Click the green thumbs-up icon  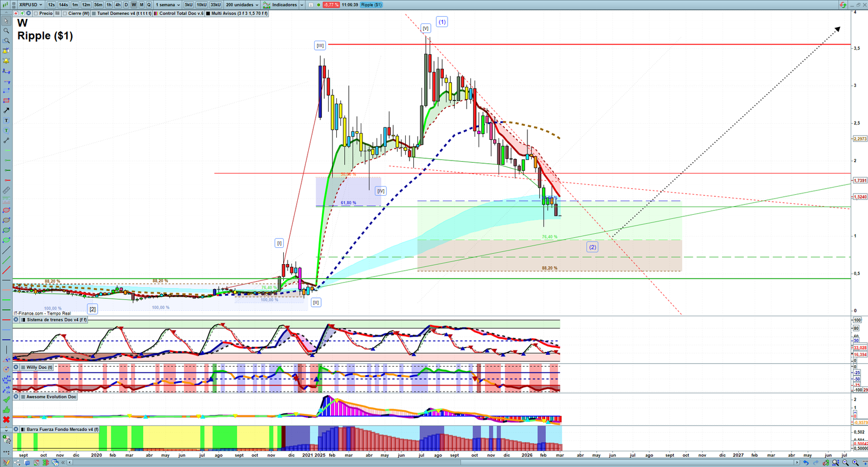click(6, 410)
